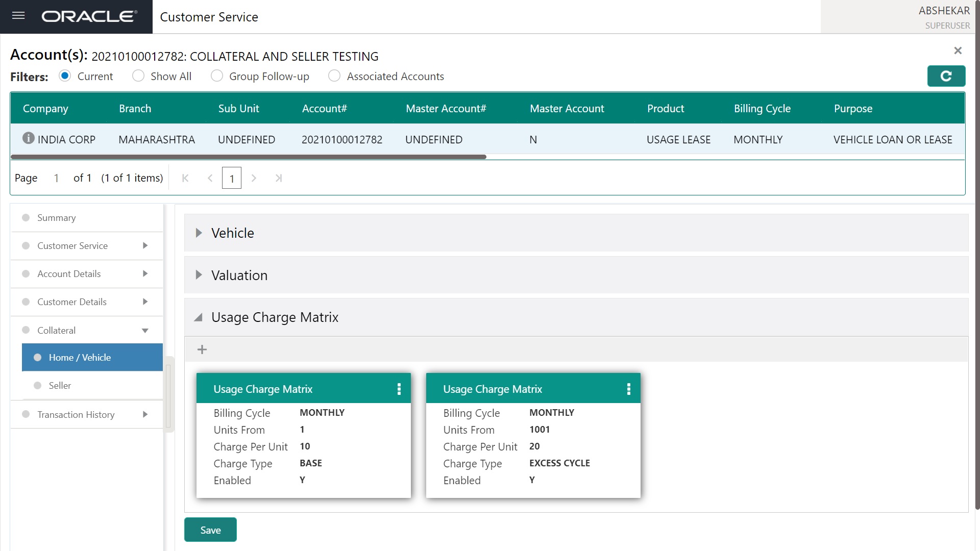Screen dimensions: 980x551
Task: Collapse the Usage Charge Matrix section
Action: click(x=199, y=317)
